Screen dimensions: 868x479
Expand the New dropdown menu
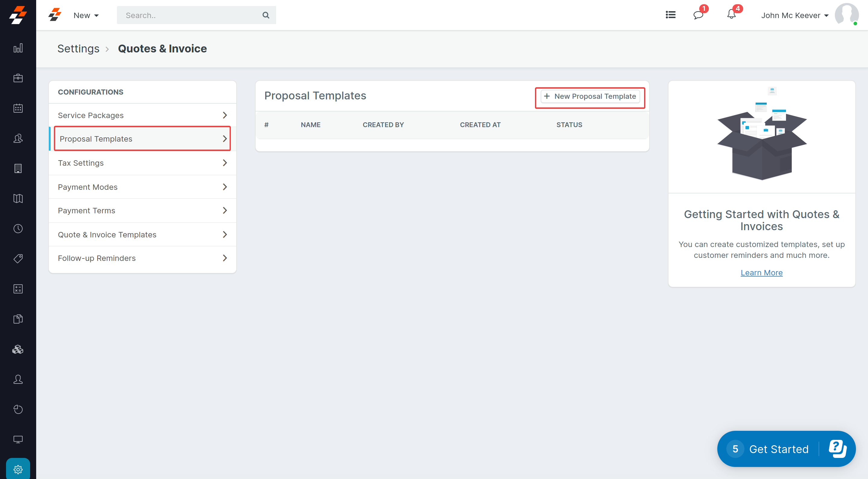tap(86, 15)
